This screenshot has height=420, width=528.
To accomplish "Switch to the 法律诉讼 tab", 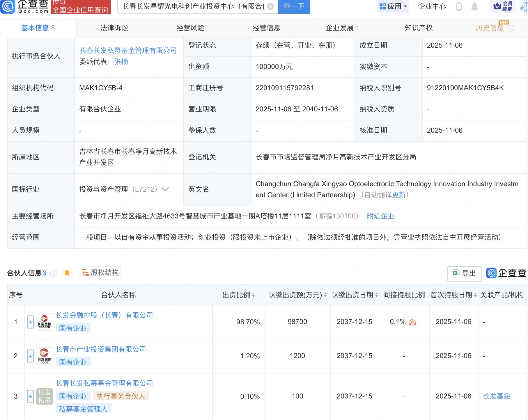I will pyautogui.click(x=114, y=28).
